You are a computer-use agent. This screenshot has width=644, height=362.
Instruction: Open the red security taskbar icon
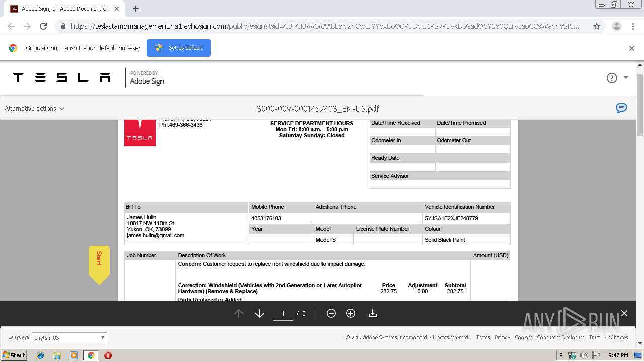point(108,355)
